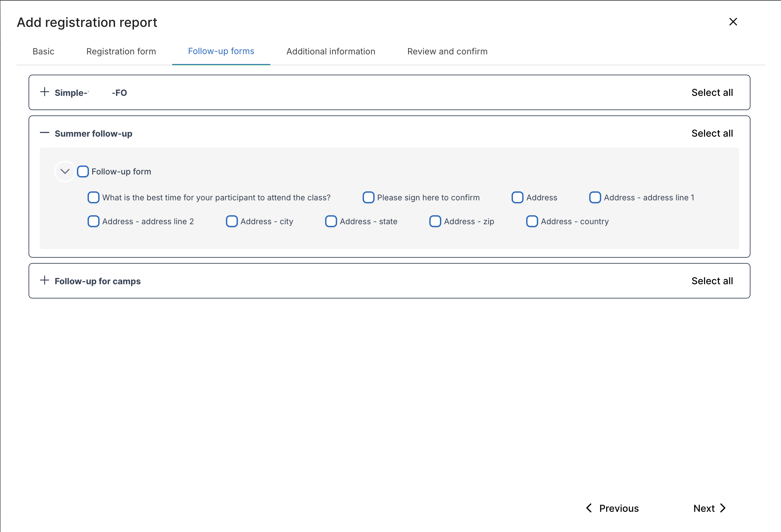Tick the Address - country checkbox
The image size is (781, 532).
pos(532,221)
